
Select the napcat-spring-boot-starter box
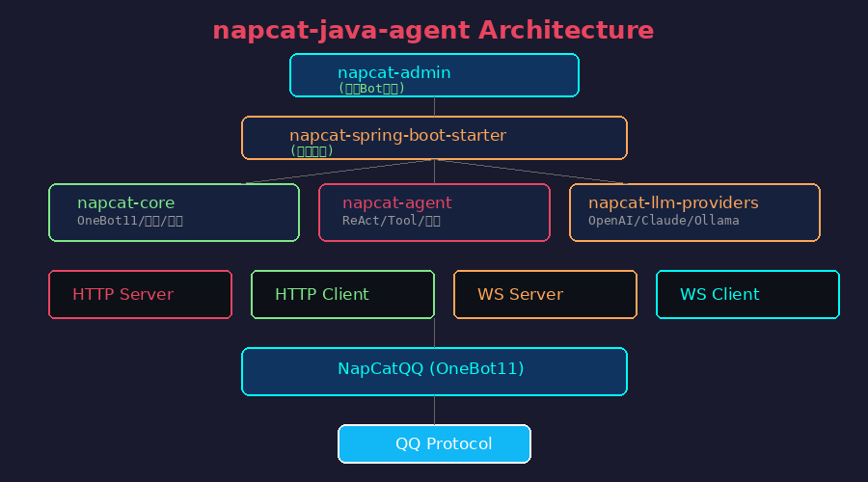click(x=434, y=138)
